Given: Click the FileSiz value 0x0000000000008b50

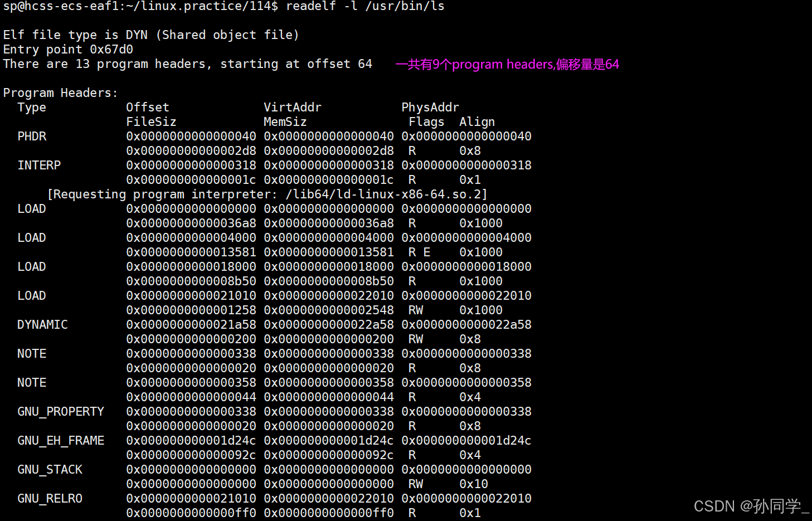Looking at the screenshot, I should [191, 281].
